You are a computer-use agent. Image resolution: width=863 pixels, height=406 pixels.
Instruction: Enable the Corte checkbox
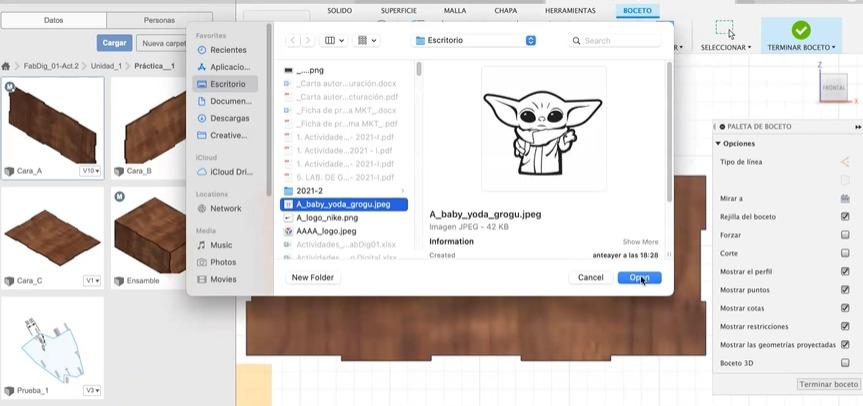pyautogui.click(x=845, y=253)
